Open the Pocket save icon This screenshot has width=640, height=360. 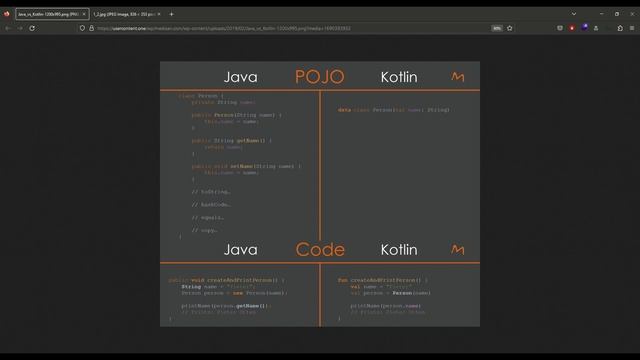tap(560, 28)
